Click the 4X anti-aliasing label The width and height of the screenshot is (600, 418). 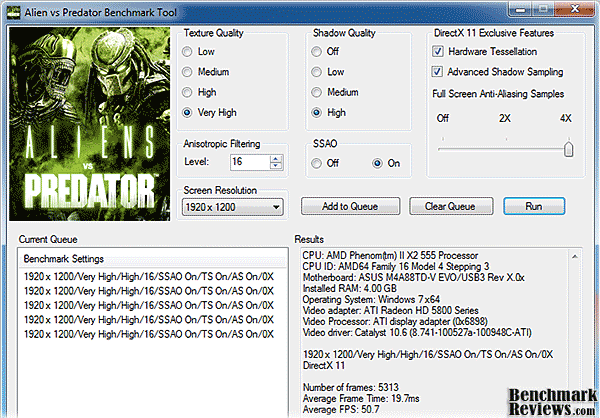click(x=566, y=118)
